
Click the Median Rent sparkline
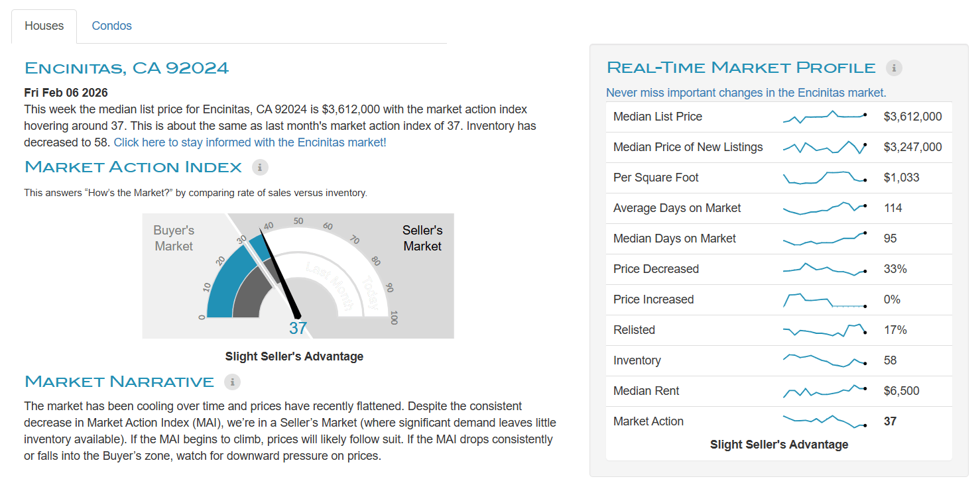pyautogui.click(x=825, y=391)
